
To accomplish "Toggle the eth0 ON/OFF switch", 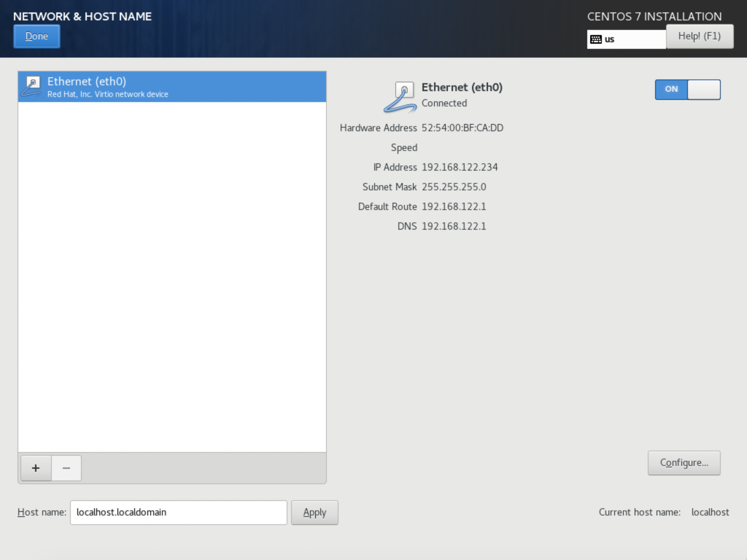I will (688, 90).
